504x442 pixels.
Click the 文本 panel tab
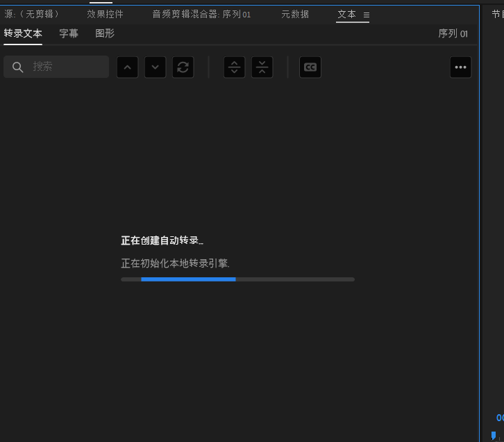click(x=346, y=14)
